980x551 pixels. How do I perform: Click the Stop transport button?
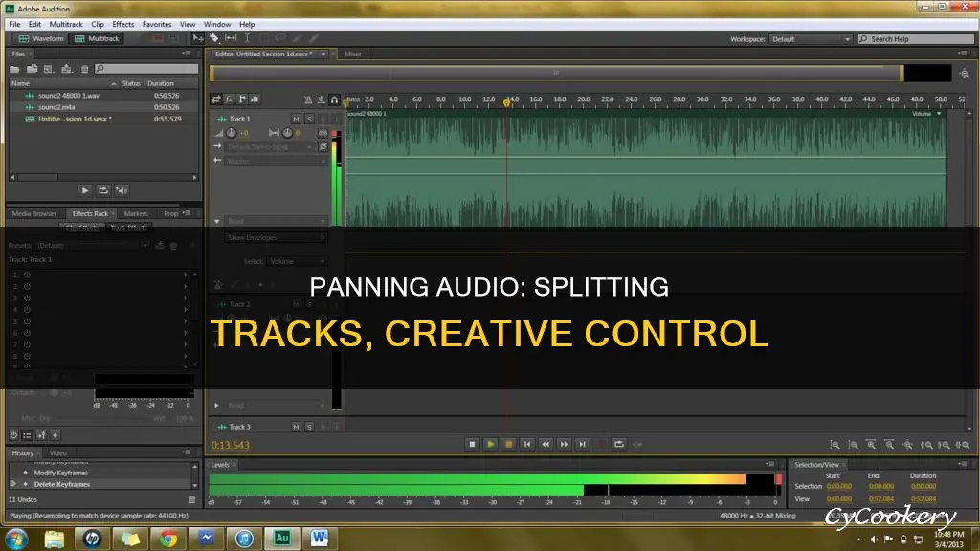[x=472, y=444]
